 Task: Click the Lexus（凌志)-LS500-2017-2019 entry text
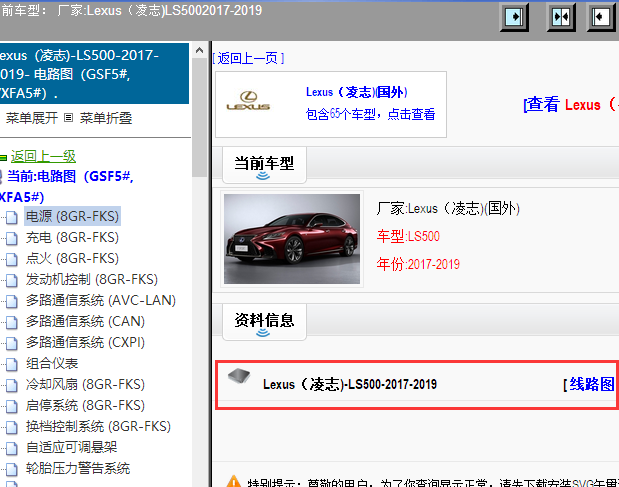click(x=350, y=384)
